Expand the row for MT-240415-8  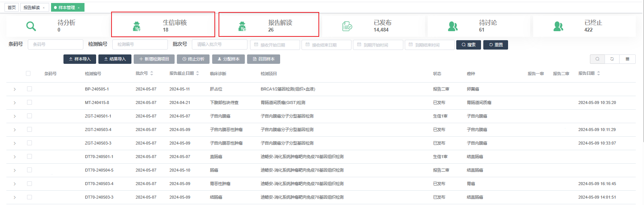point(15,103)
